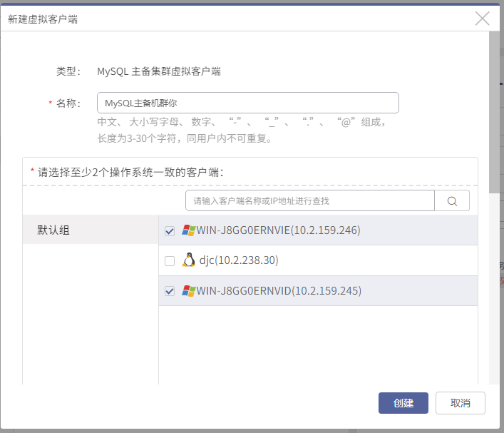Click the dialog's vertical scrollbar thumb
This screenshot has width=504, height=433.
(494, 112)
